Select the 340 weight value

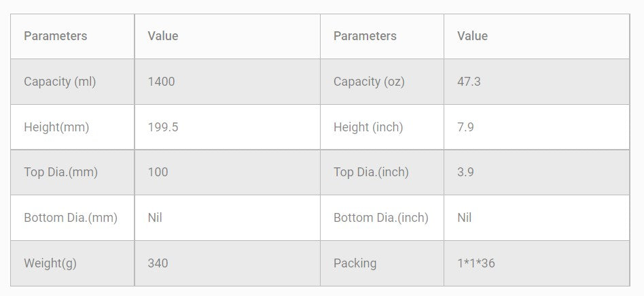coord(158,263)
